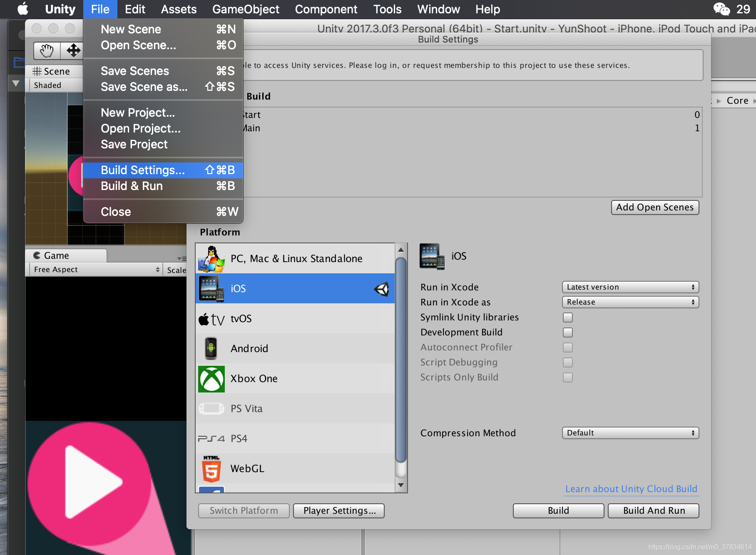Viewport: 756px width, 555px height.
Task: Click the Core breadcrumb label
Action: tap(737, 100)
